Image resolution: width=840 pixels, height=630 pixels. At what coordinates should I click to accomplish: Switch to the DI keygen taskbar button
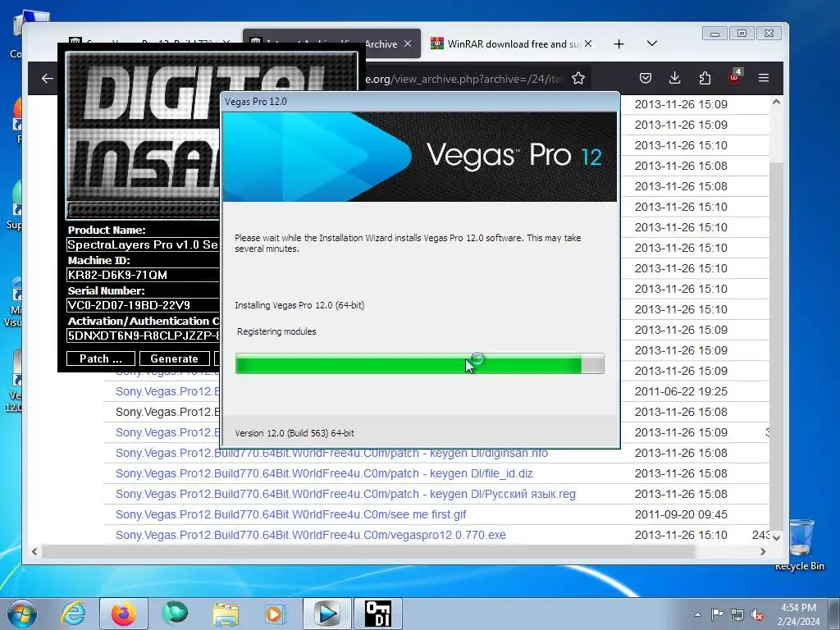click(377, 614)
